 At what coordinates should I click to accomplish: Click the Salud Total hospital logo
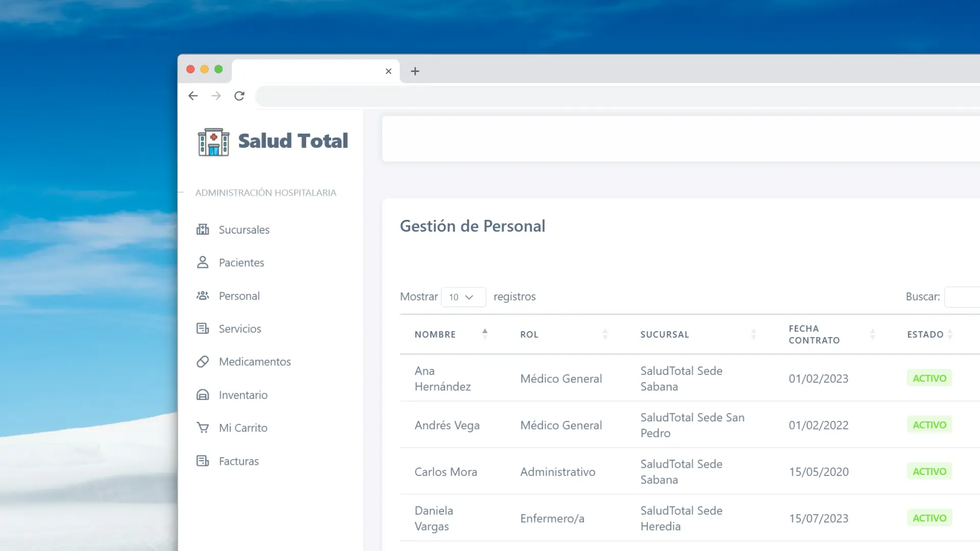(x=213, y=141)
